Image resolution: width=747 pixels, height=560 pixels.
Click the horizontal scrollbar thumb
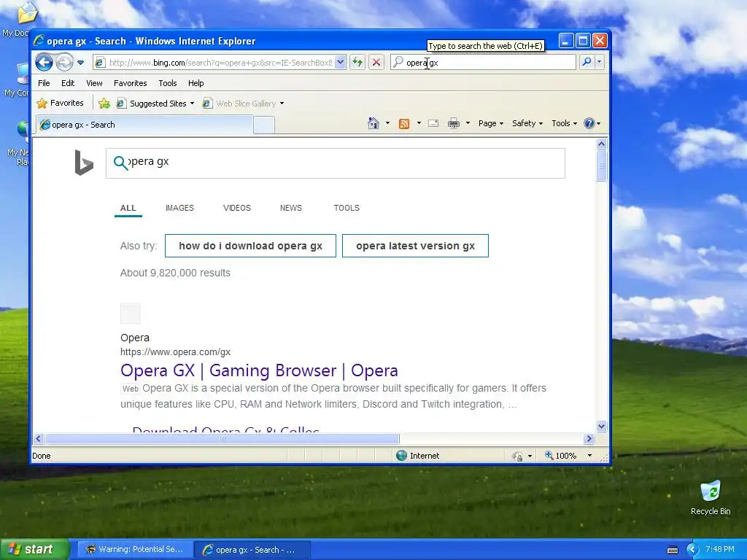point(222,438)
